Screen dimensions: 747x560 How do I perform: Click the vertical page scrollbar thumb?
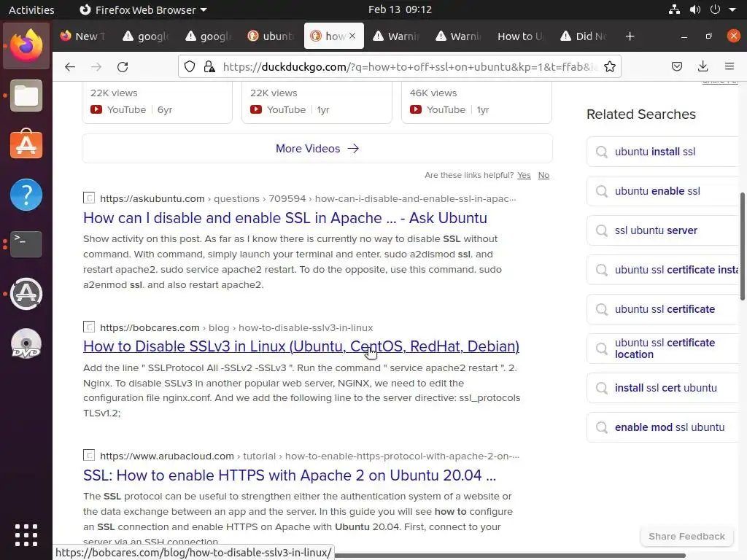pos(742,246)
